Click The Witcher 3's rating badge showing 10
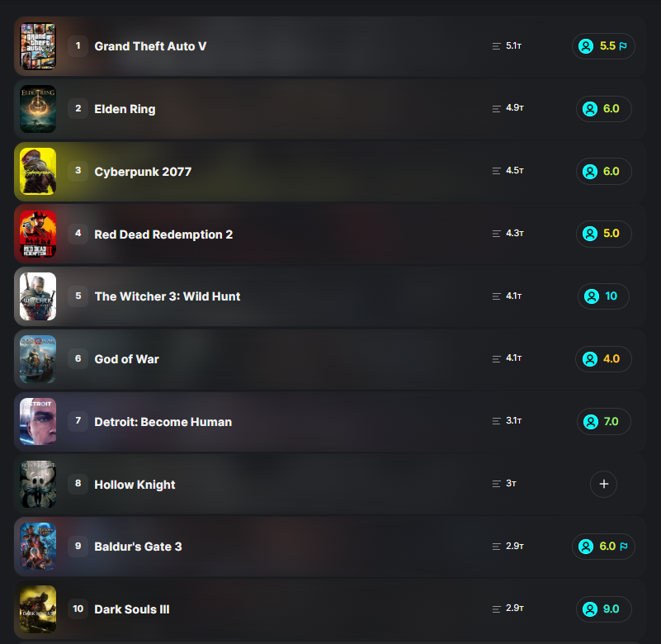The image size is (661, 644). pyautogui.click(x=603, y=296)
